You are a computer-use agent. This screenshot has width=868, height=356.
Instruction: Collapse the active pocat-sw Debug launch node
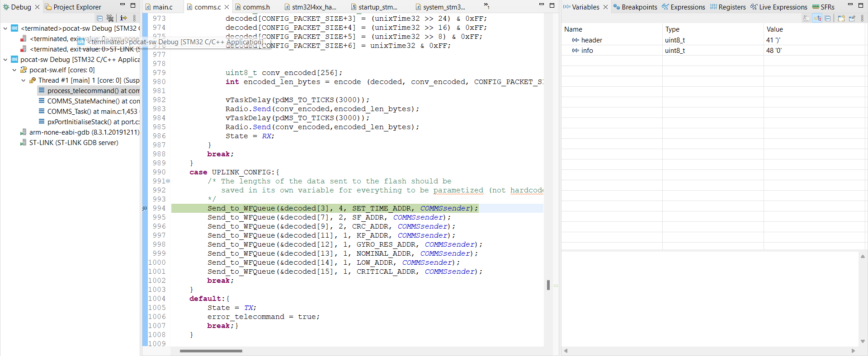(5, 60)
